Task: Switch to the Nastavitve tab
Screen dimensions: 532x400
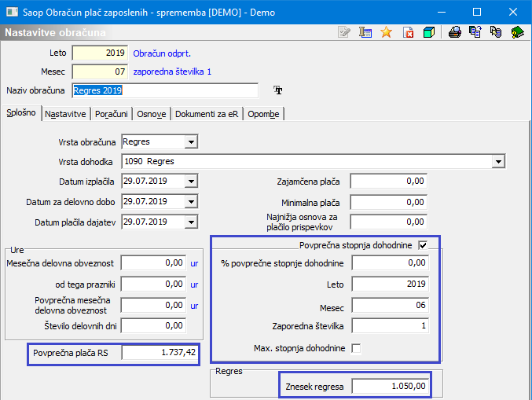Action: tap(65, 114)
